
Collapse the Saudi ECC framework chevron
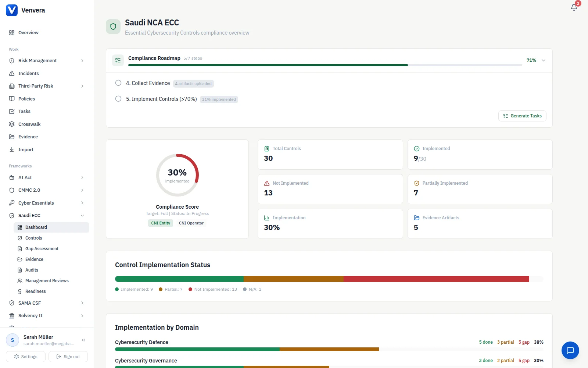point(82,216)
